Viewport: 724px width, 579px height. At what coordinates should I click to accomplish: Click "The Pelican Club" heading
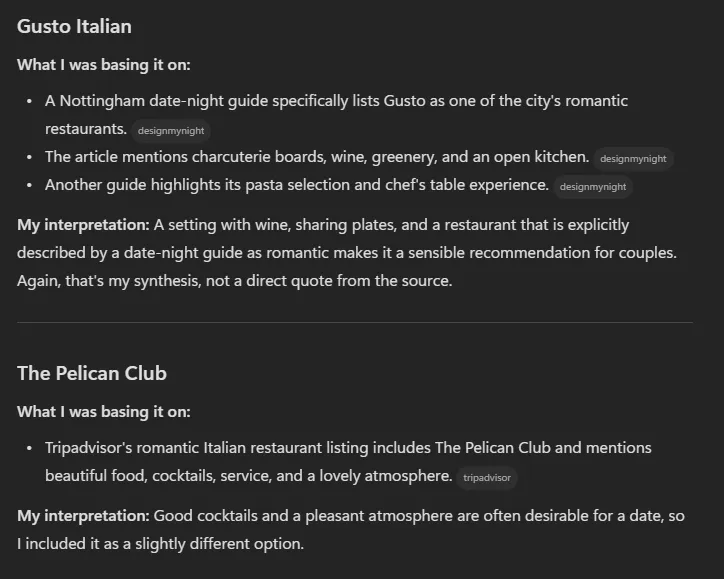(92, 373)
